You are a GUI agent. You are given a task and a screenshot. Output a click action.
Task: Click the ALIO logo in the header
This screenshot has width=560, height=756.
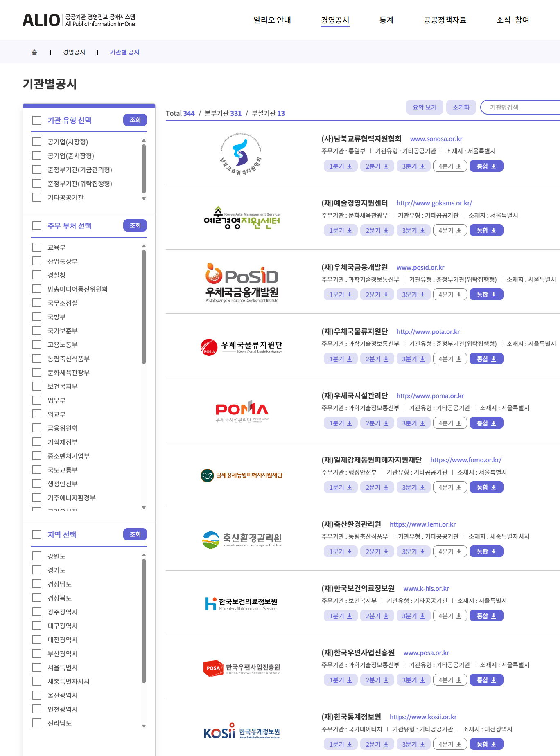click(79, 20)
